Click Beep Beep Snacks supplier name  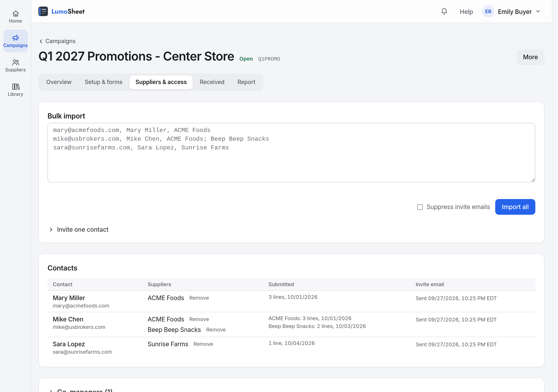pos(174,330)
